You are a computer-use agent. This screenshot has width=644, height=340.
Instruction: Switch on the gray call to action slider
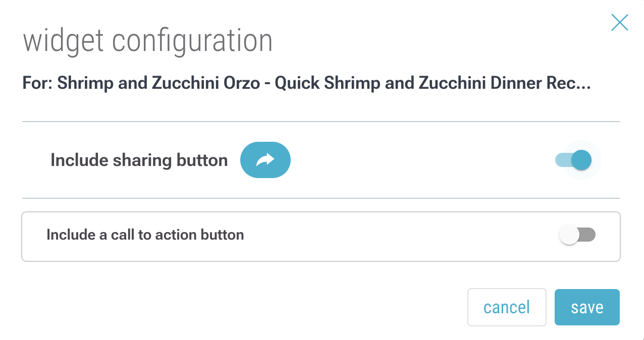point(577,235)
